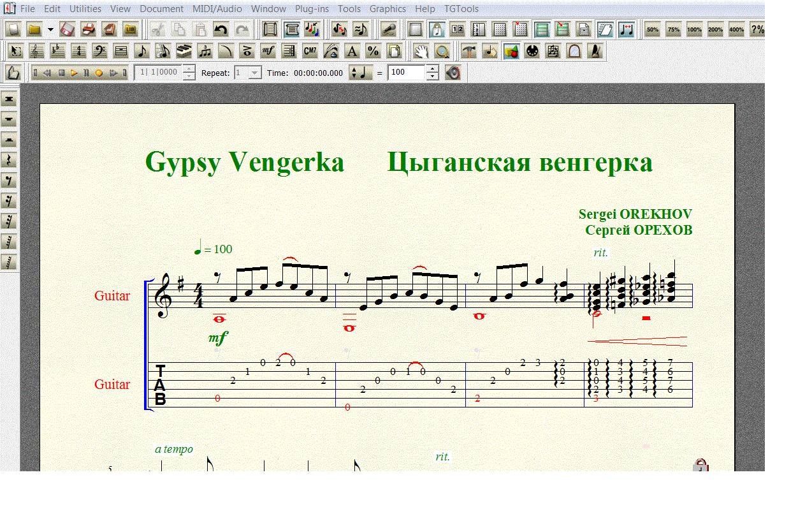Select the Lyrics quill tool
Screen dimensions: 812x521
(331, 51)
